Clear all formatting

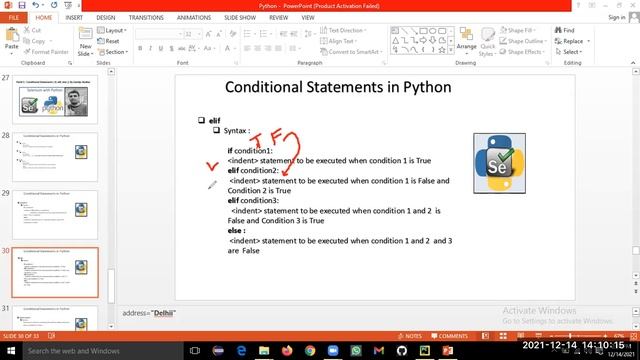(233, 34)
